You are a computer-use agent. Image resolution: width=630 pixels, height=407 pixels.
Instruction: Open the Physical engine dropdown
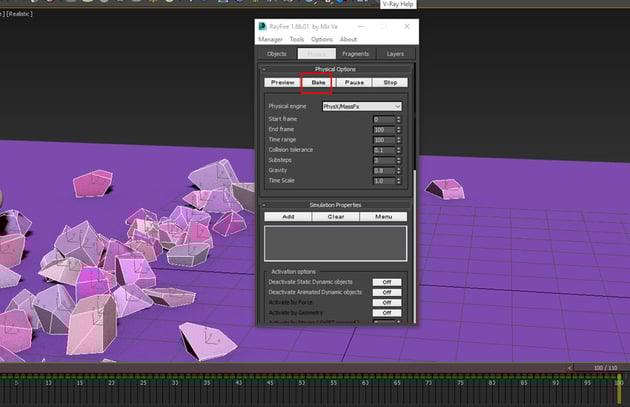click(x=362, y=106)
